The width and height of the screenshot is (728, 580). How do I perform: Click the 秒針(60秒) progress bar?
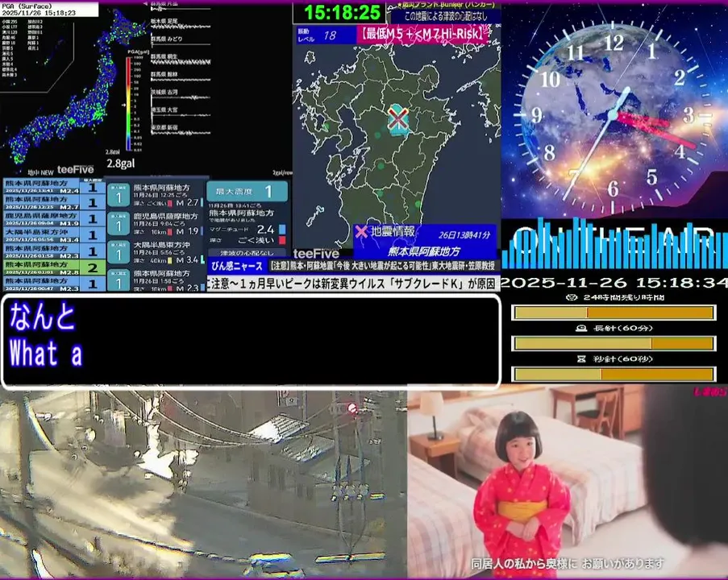[x=614, y=374]
